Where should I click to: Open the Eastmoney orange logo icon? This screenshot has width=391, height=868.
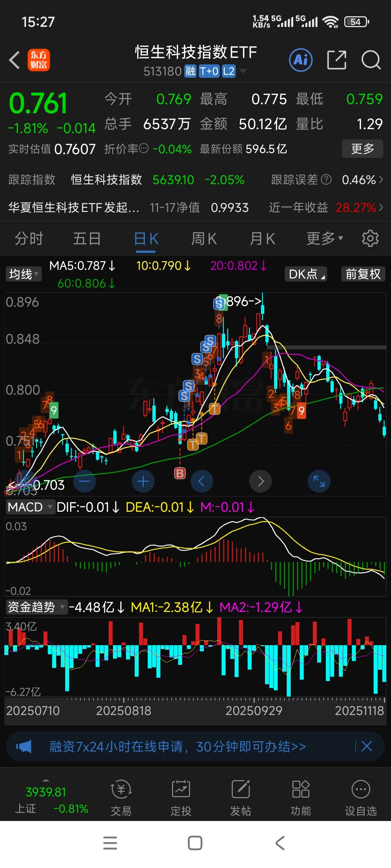coord(39,60)
